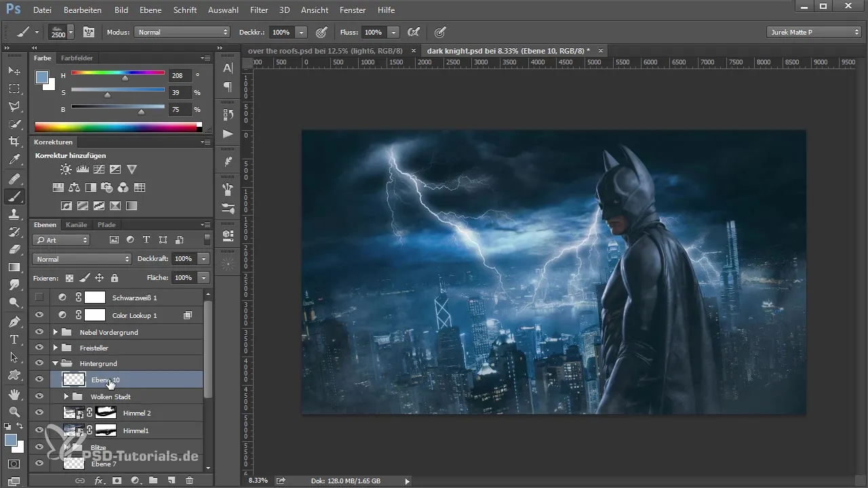Open Character panel icon
Viewport: 868px width, 488px height.
pos(228,68)
